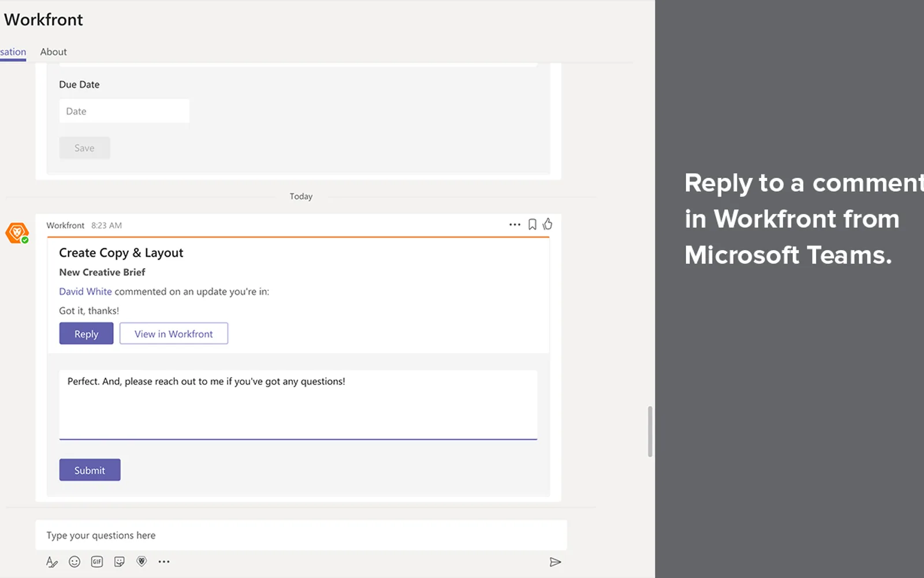Image resolution: width=924 pixels, height=578 pixels.
Task: Open the more options ellipsis on Workfront message
Action: coord(515,224)
